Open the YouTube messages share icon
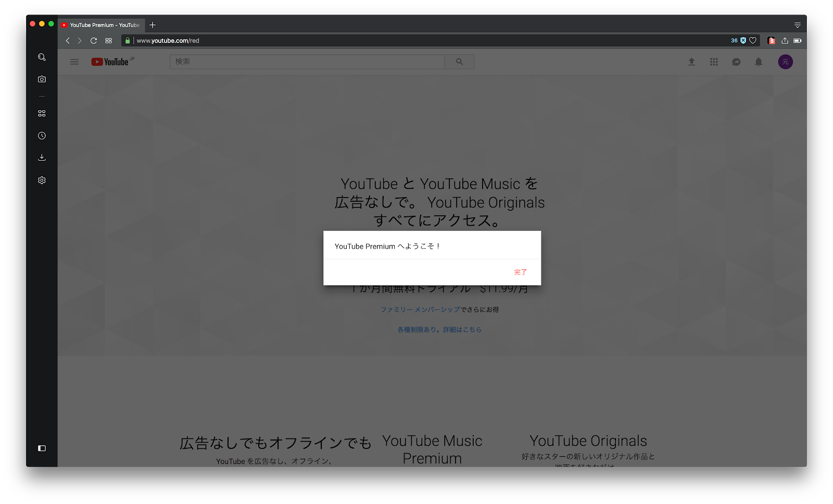This screenshot has width=833, height=504. click(736, 62)
